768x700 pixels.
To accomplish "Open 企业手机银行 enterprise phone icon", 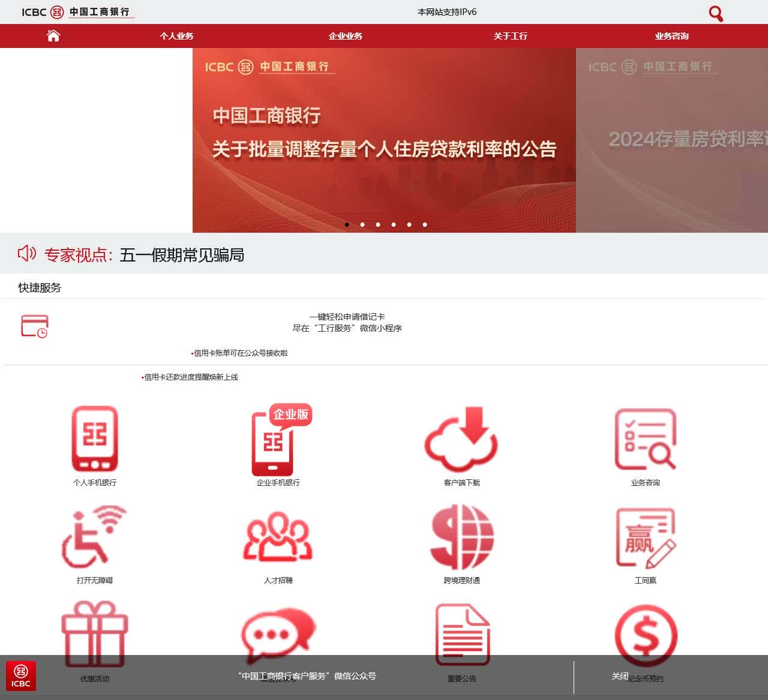I will [x=281, y=440].
